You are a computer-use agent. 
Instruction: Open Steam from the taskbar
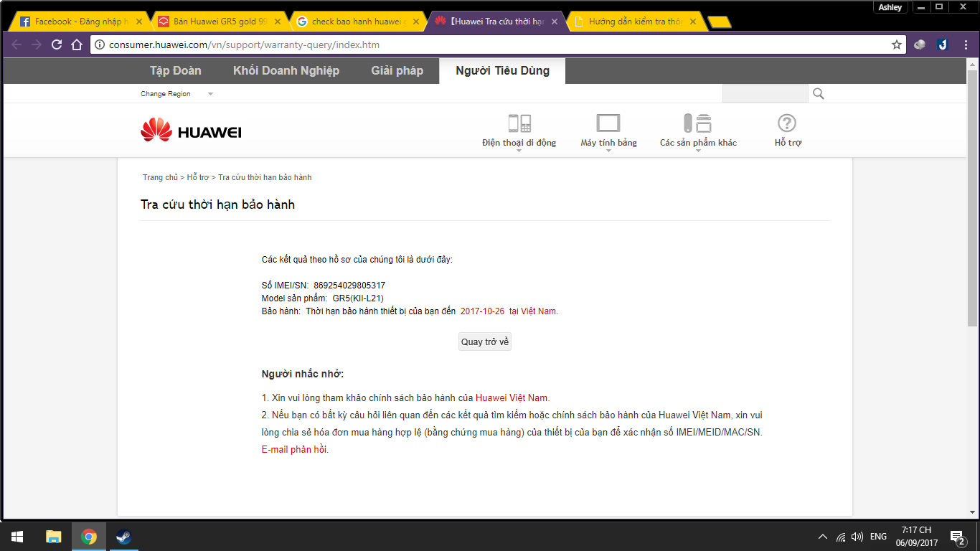click(124, 536)
